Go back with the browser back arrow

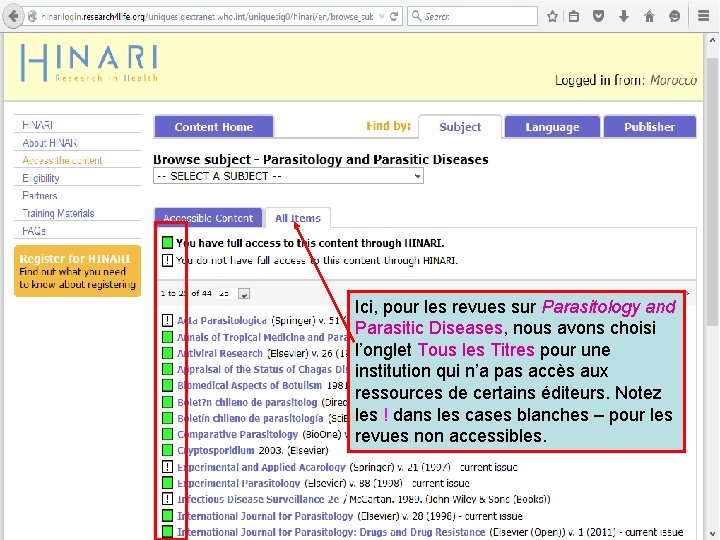[14, 17]
